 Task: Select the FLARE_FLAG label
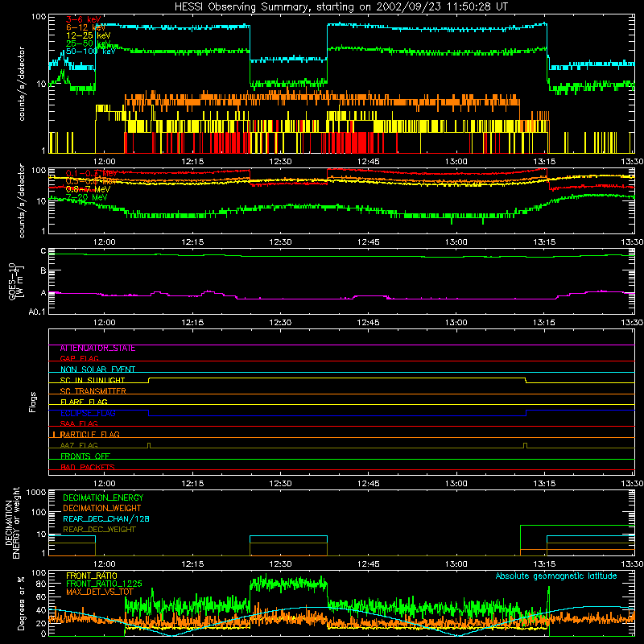[x=84, y=402]
